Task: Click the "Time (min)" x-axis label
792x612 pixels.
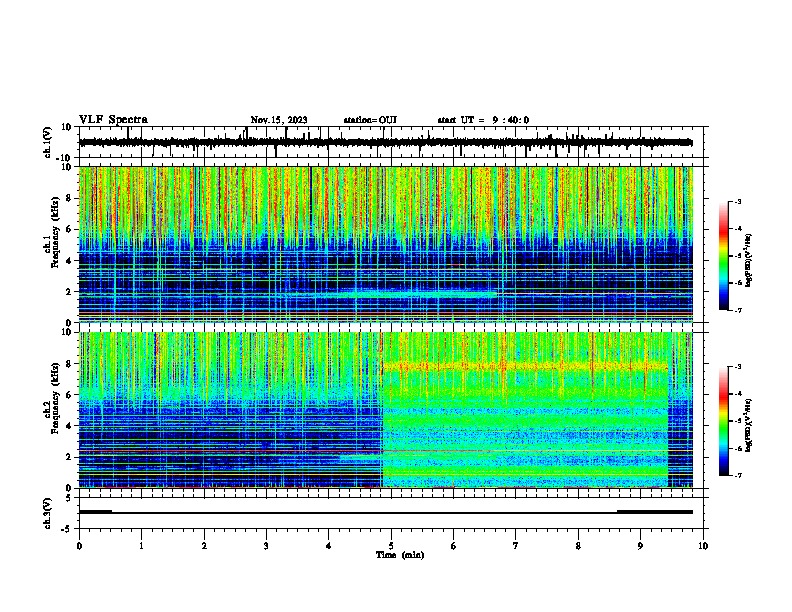Action: [400, 555]
